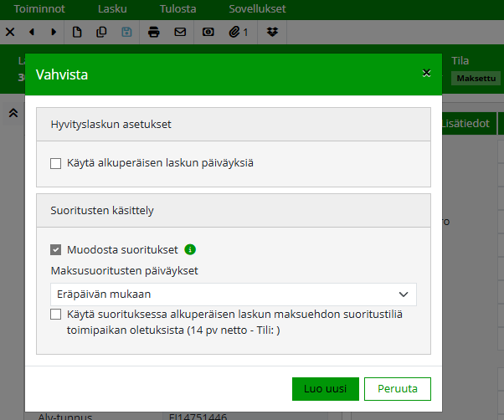Open the Tulosta menu
This screenshot has width=504, height=420.
click(177, 9)
